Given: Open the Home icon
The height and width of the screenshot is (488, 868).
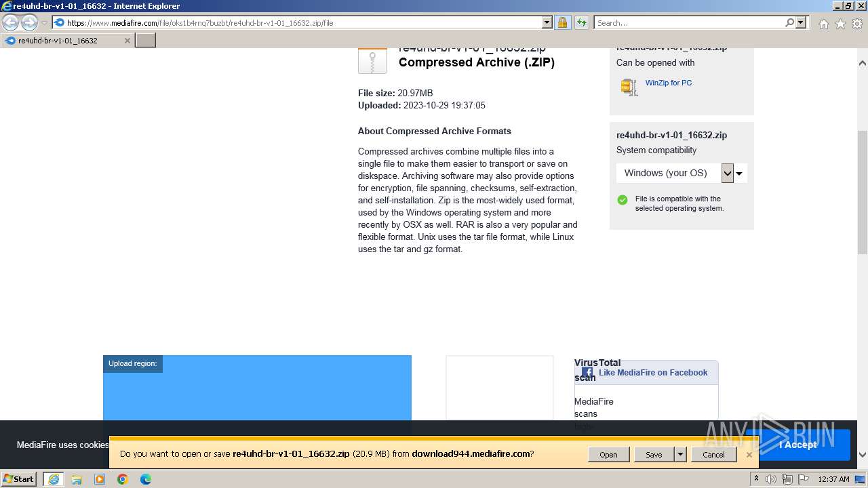Looking at the screenshot, I should point(823,24).
